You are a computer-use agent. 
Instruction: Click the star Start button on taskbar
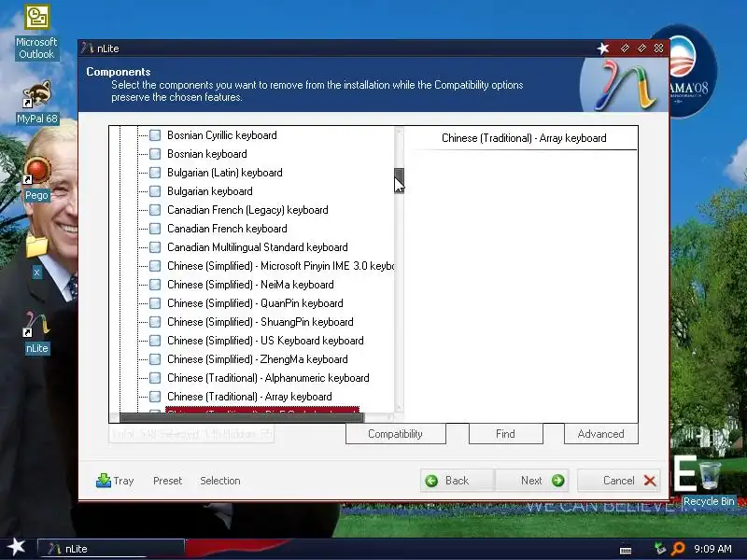(x=16, y=547)
